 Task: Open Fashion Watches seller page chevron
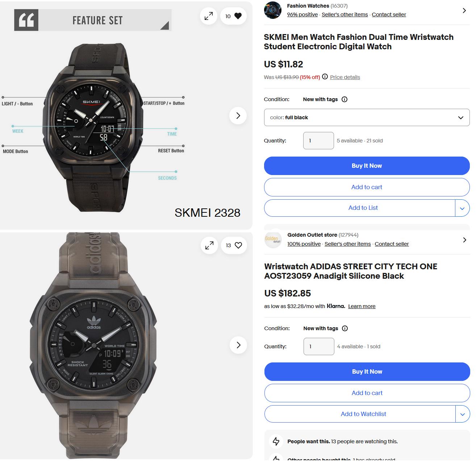click(464, 11)
